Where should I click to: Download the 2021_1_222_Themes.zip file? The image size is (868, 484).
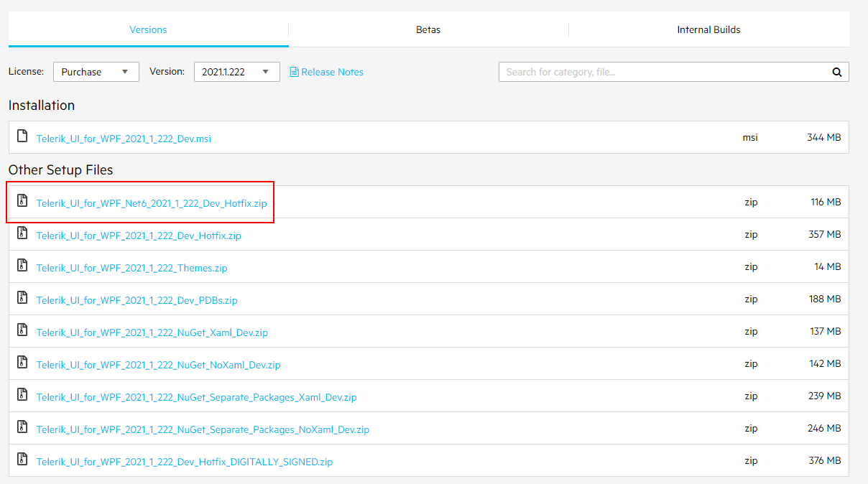[132, 268]
